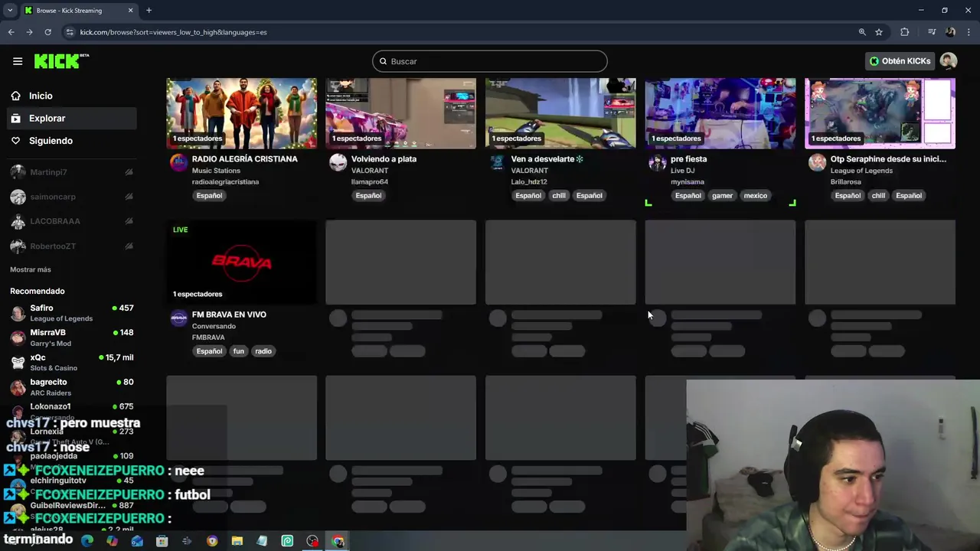This screenshot has height=551, width=980.
Task: Open the RADIO ALEGRÍA CRISTIANA stream title
Action: pos(244,159)
